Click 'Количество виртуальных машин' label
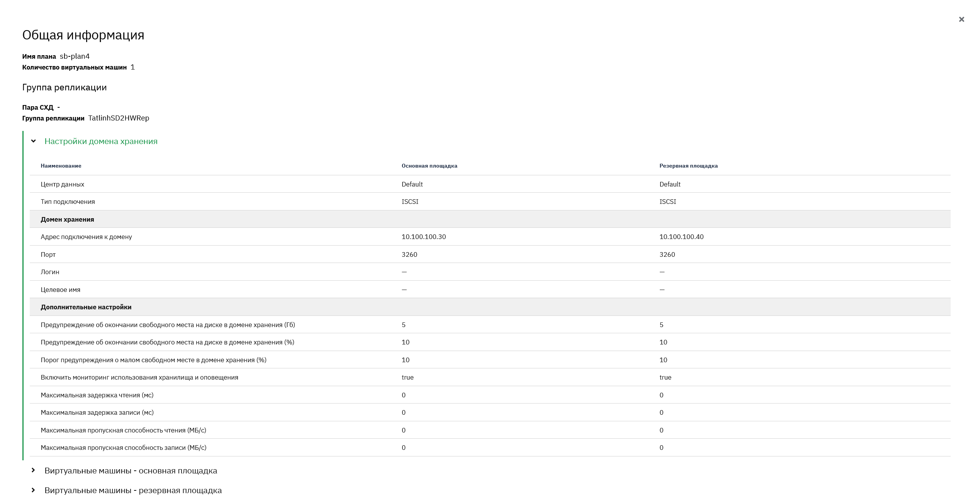The width and height of the screenshot is (980, 502). (74, 67)
